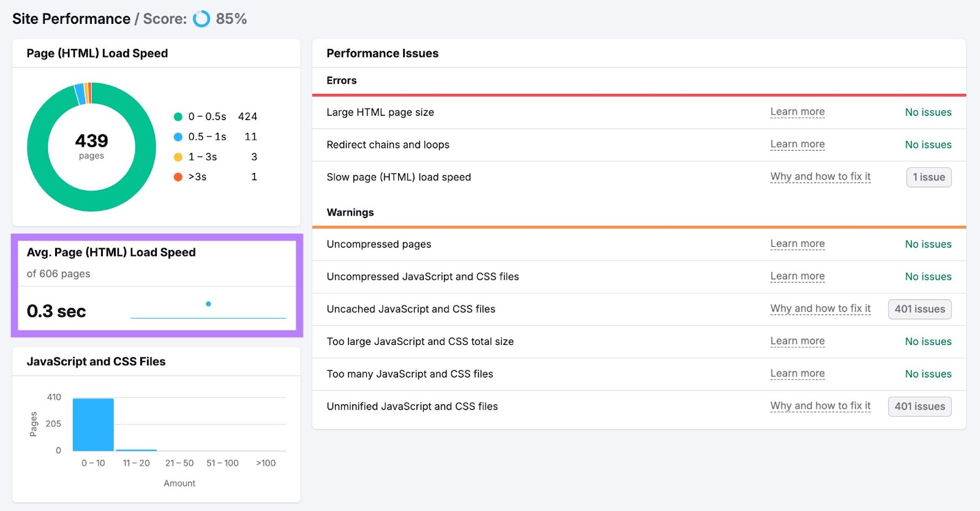Click the green 0–0.5s legend dot
This screenshot has height=511, width=980.
178,116
